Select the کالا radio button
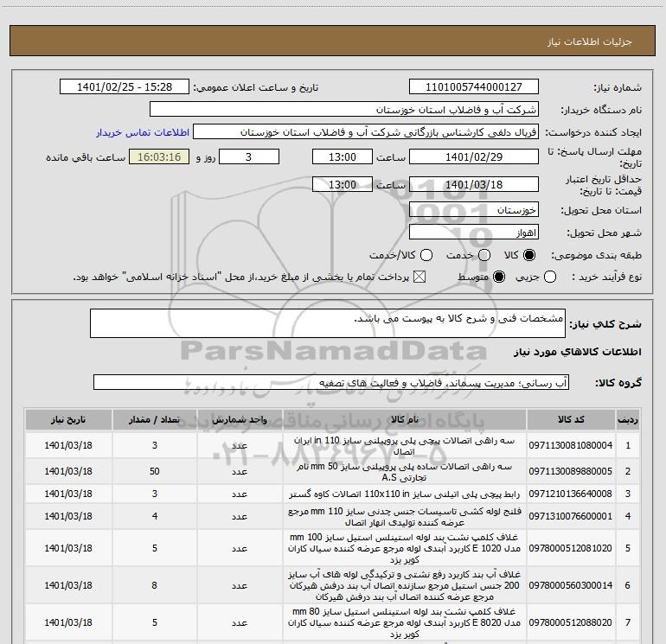This screenshot has width=666, height=644. coord(529,255)
